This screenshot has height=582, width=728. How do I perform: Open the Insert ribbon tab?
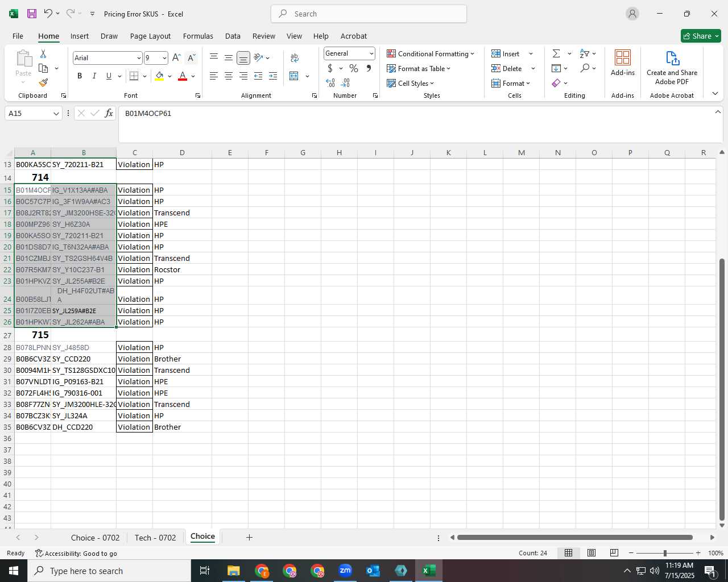[80, 36]
